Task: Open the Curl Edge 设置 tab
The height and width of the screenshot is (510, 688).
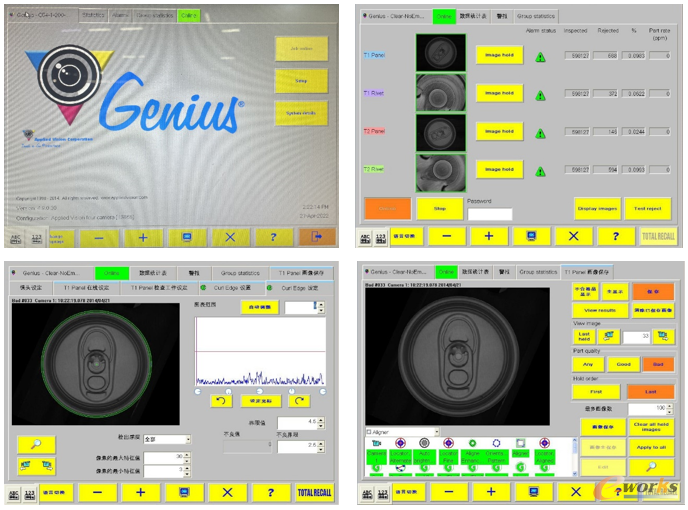Action: (x=232, y=288)
